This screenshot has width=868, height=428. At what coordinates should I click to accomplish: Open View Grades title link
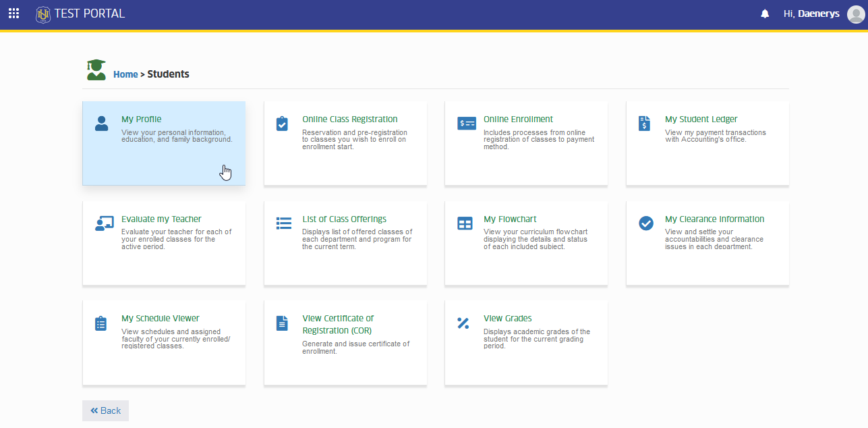[x=508, y=319]
